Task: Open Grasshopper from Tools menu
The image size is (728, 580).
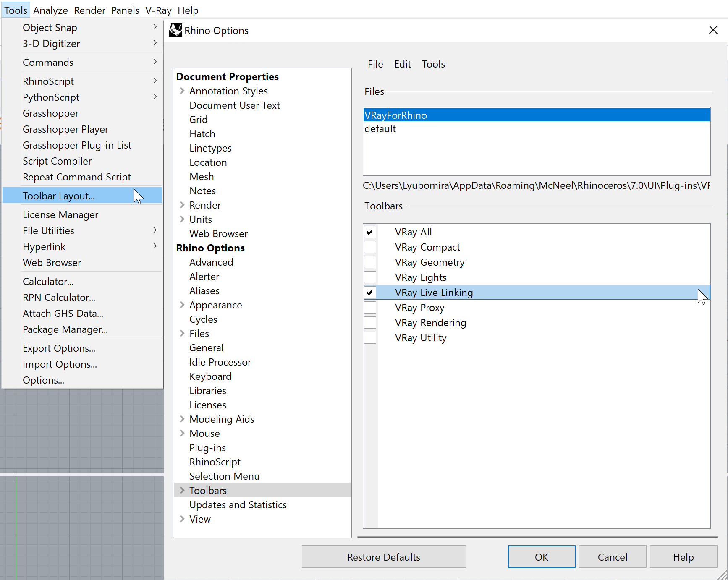Action: (x=82, y=113)
